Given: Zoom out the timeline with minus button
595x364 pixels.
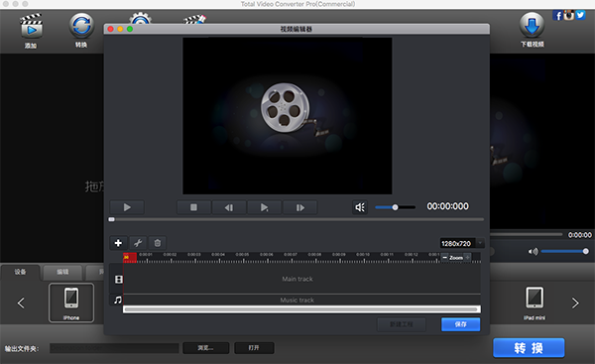Looking at the screenshot, I should point(445,257).
